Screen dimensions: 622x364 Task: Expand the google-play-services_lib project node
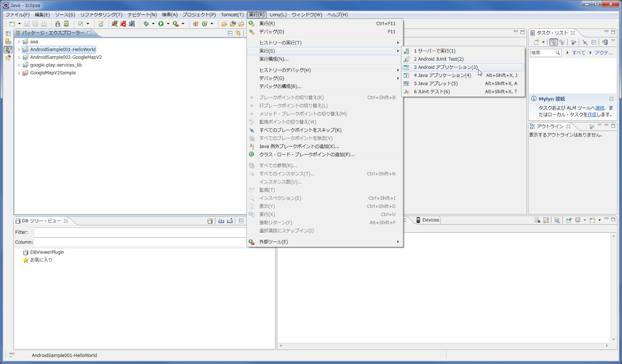coord(19,65)
